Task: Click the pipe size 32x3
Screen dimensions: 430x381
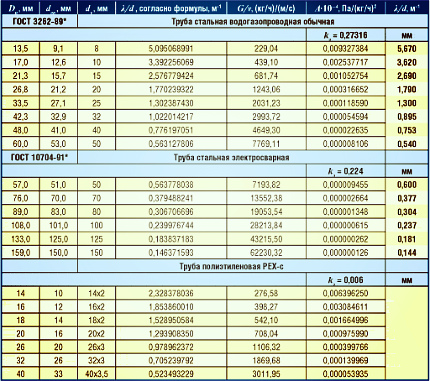Action: coord(96,360)
